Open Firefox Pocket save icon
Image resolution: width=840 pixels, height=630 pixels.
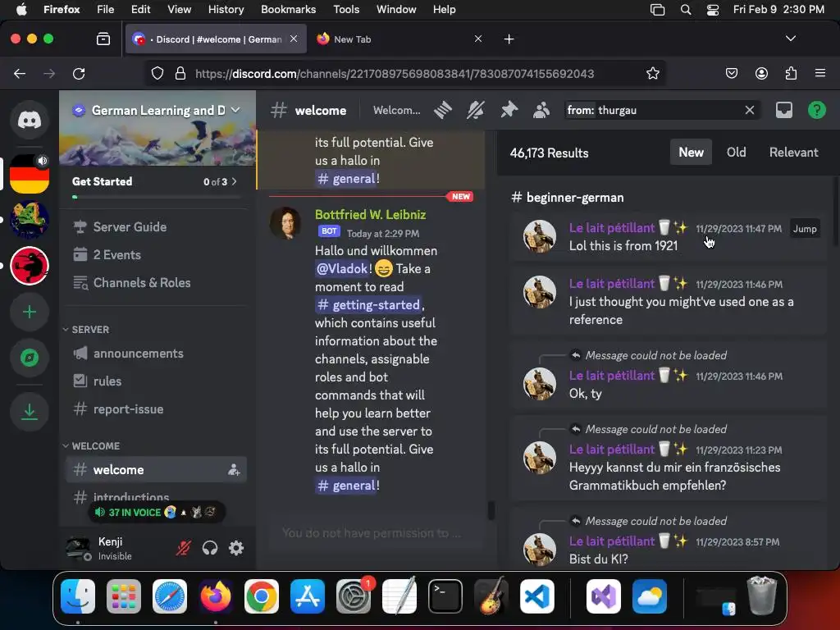pyautogui.click(x=732, y=73)
